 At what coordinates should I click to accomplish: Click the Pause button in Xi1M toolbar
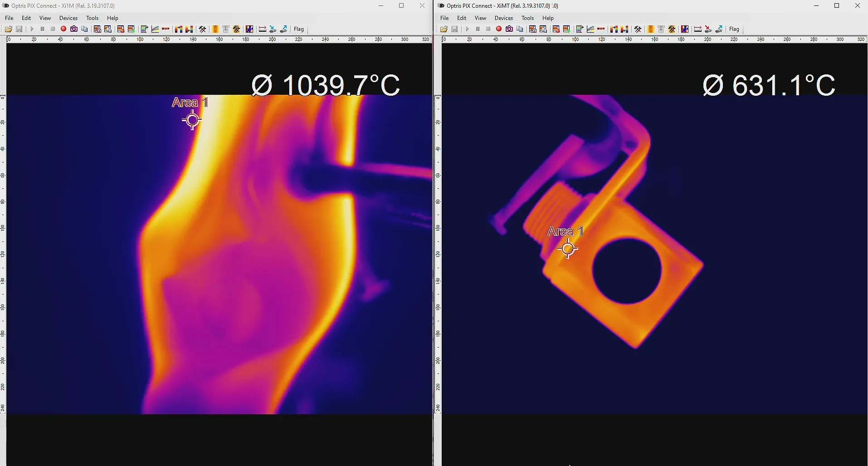point(42,29)
